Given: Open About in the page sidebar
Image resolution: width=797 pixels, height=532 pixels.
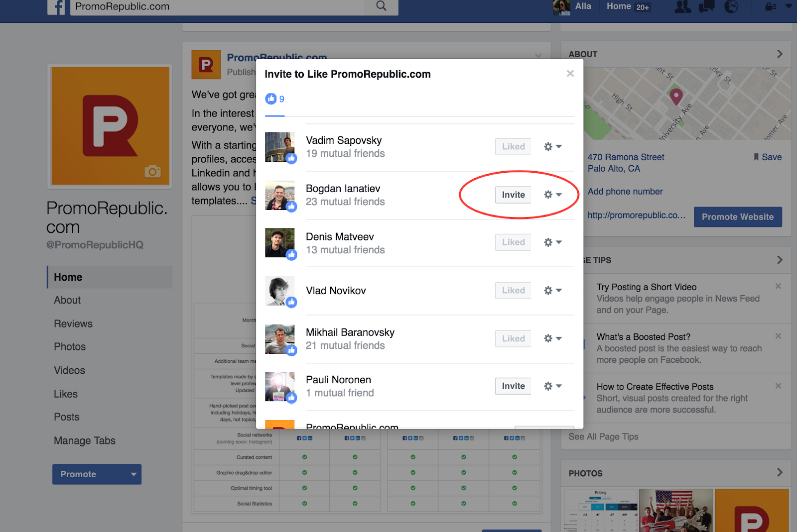Looking at the screenshot, I should [67, 300].
